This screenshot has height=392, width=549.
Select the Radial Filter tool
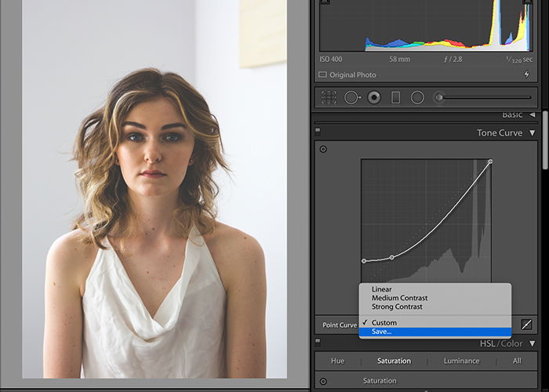tap(417, 97)
